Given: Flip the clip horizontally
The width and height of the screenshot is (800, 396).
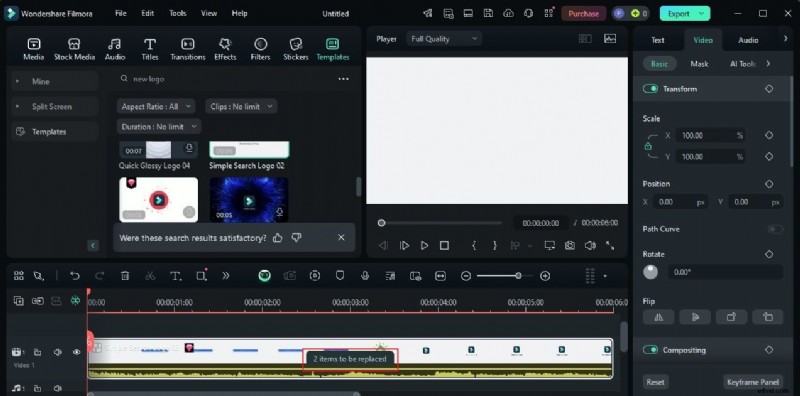Looking at the screenshot, I should pos(658,317).
